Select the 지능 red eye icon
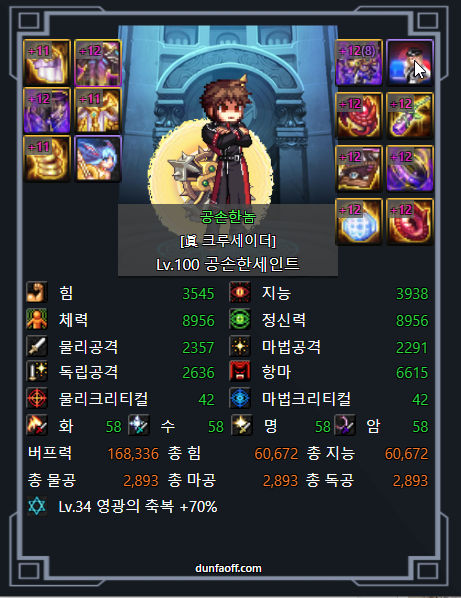Screen dimensions: 461x598 tap(240, 292)
